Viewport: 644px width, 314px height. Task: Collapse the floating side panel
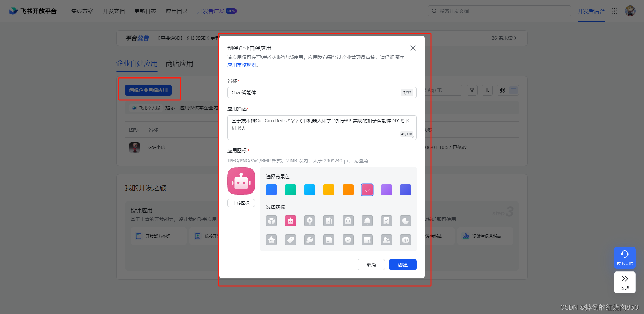(x=625, y=282)
